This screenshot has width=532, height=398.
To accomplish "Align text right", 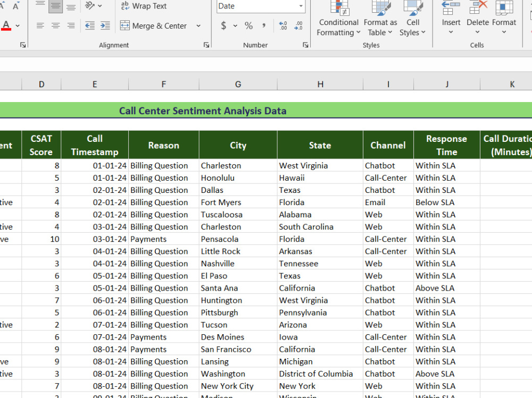I will coord(71,26).
